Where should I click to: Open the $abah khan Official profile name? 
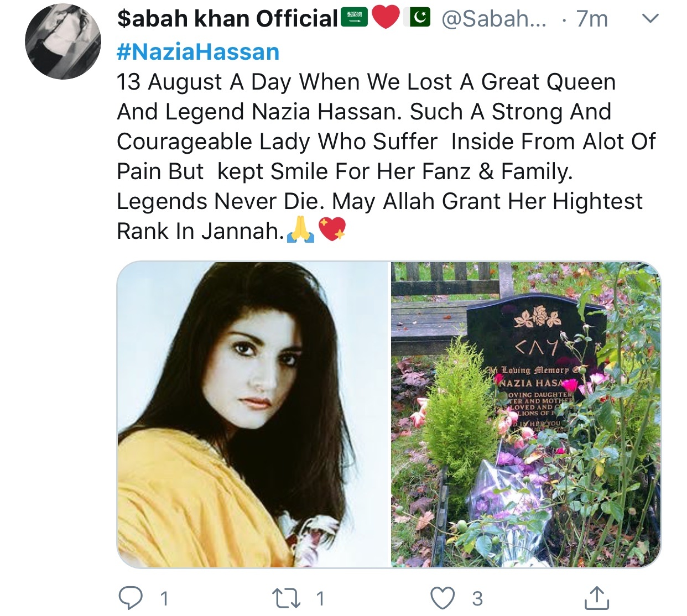[x=227, y=19]
